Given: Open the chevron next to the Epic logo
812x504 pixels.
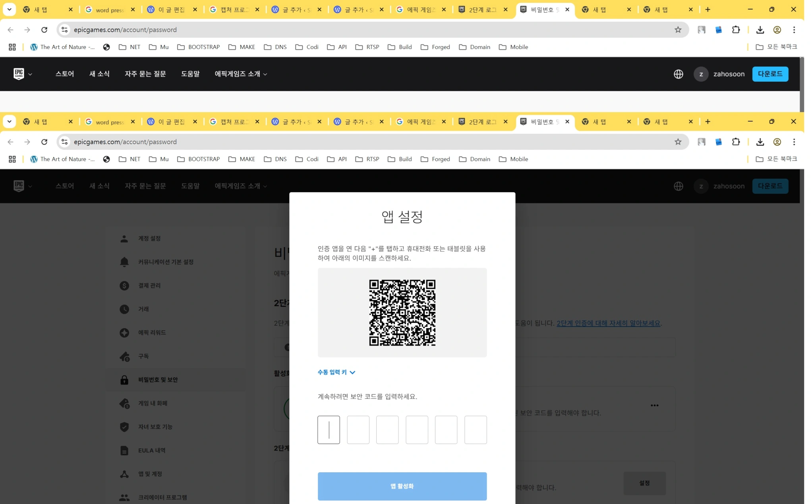Looking at the screenshot, I should [31, 186].
